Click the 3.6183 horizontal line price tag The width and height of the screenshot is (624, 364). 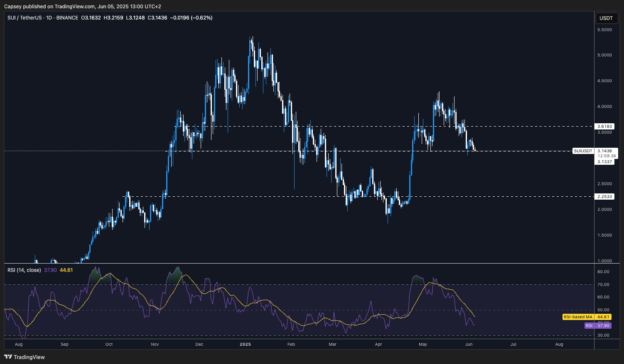coord(604,126)
